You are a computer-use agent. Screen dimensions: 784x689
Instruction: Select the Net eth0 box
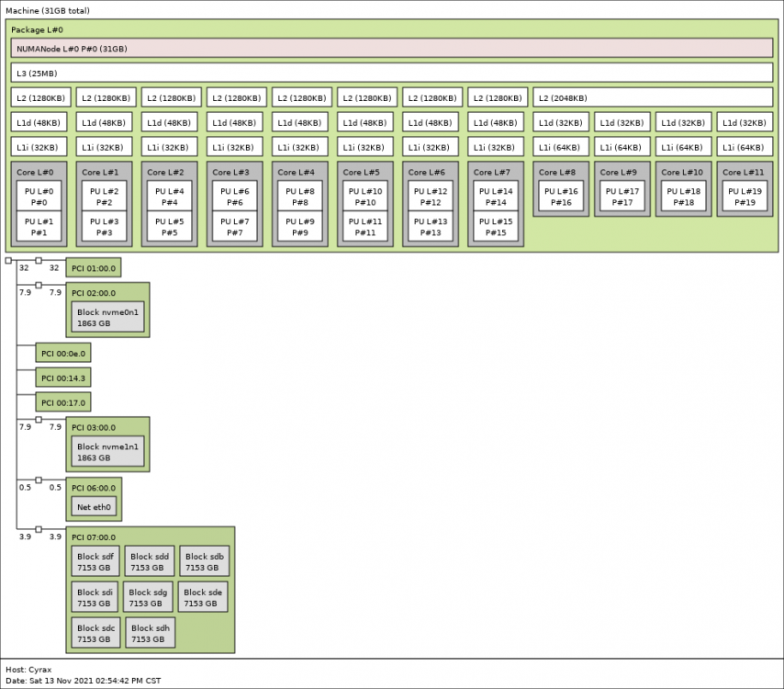click(x=94, y=506)
